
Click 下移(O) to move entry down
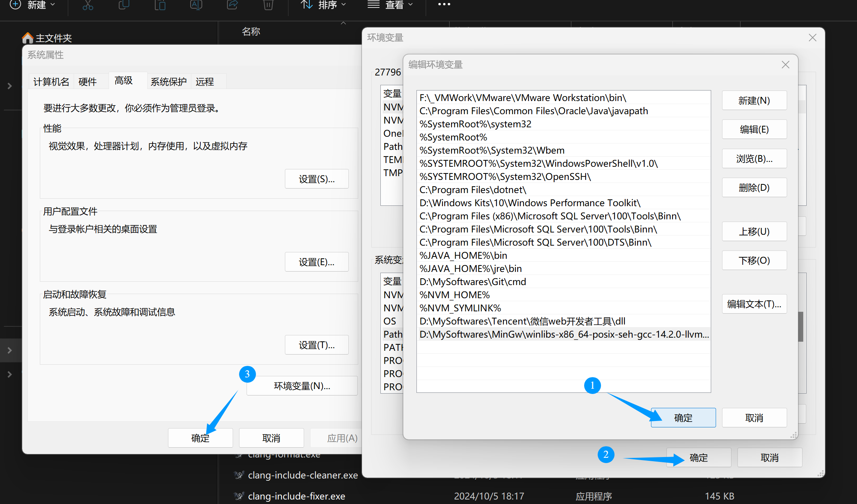coord(754,260)
